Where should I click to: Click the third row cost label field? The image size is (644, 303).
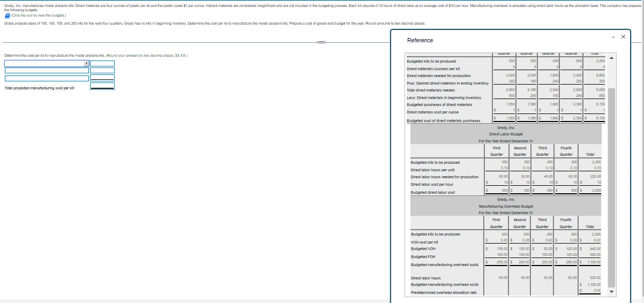47,77
